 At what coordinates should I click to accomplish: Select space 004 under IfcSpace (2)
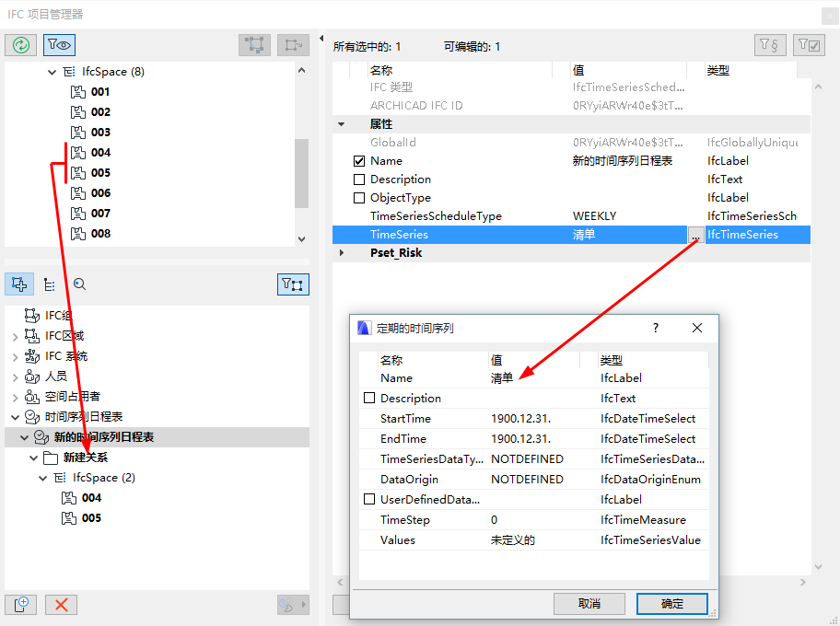tap(91, 498)
